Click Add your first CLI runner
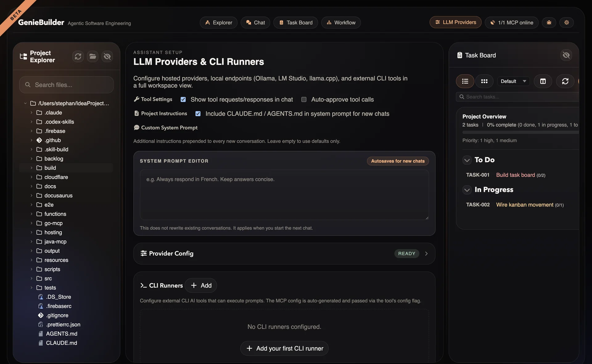 pos(284,348)
